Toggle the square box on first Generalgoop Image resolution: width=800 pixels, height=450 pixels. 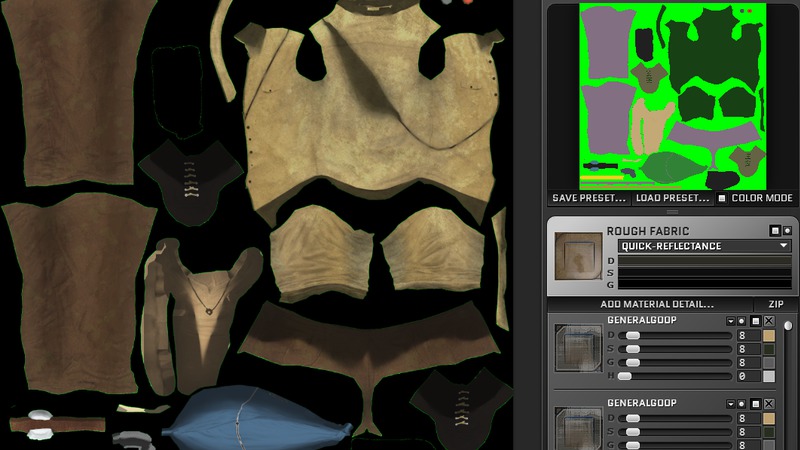(756, 321)
